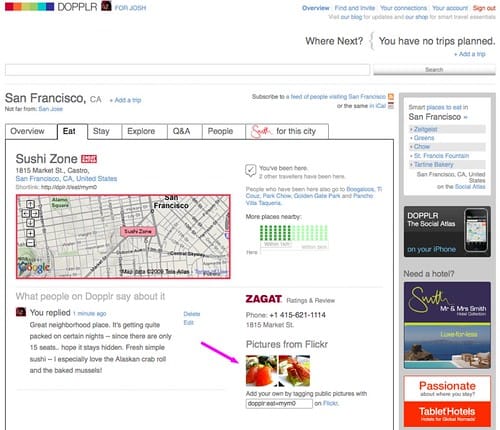
Task: Click Add a trip beside San Francisco
Action: 125,100
